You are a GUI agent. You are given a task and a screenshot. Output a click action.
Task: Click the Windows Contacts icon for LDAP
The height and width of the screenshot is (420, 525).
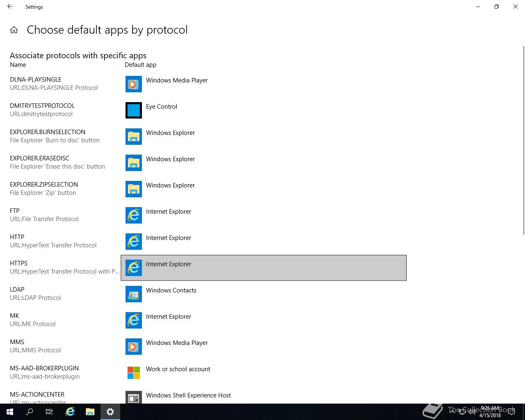[134, 294]
